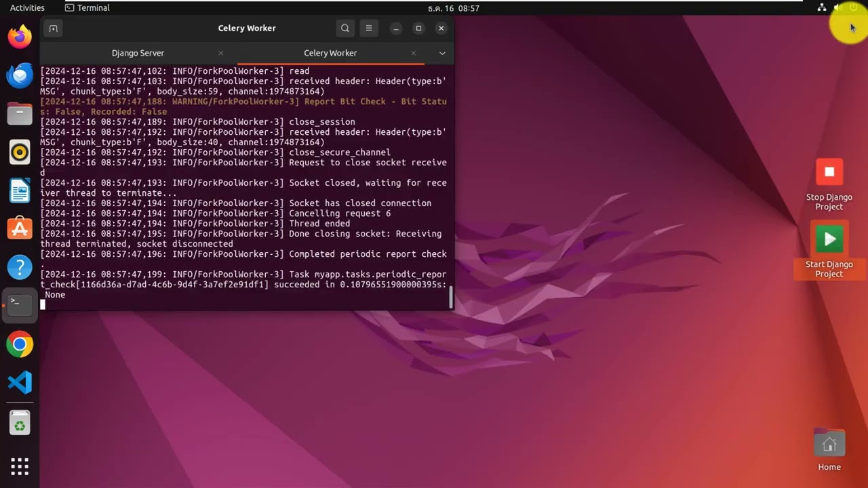Switch to the Django Server tab
This screenshot has width=868, height=488.
pos(138,53)
